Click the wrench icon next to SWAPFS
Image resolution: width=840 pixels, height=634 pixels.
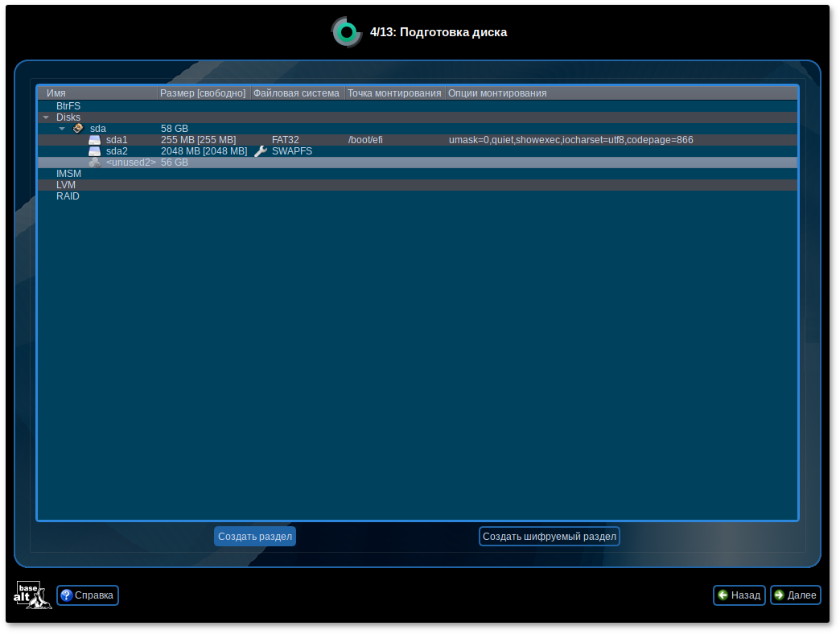(x=260, y=151)
